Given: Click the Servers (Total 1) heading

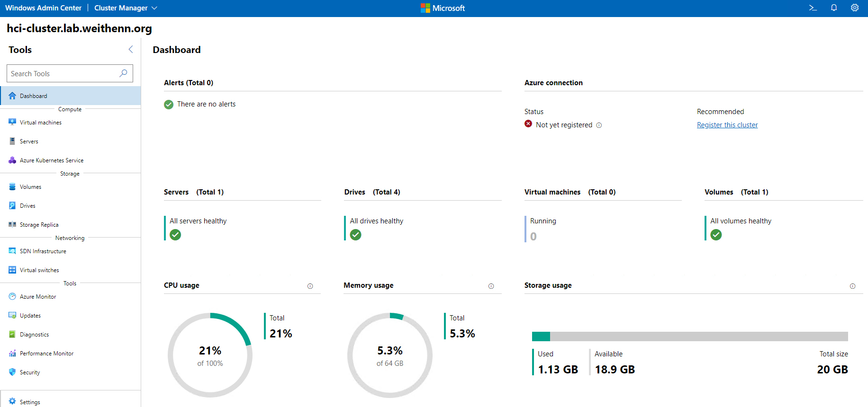Looking at the screenshot, I should [x=194, y=192].
